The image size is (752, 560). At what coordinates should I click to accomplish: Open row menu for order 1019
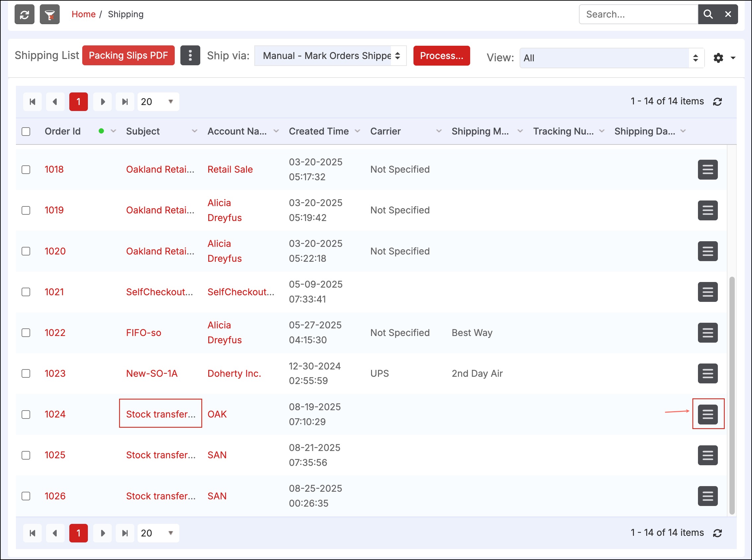click(x=708, y=210)
